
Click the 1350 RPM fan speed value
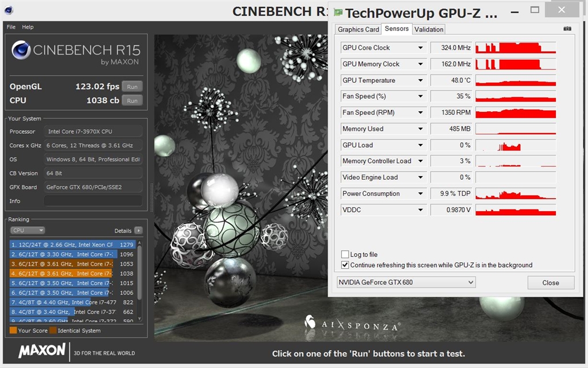451,113
